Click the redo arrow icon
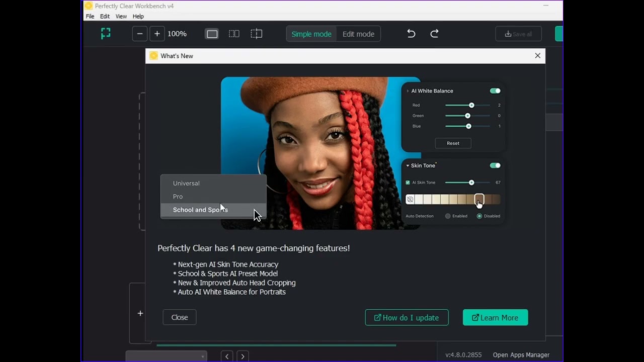Image resolution: width=644 pixels, height=362 pixels. click(x=435, y=34)
